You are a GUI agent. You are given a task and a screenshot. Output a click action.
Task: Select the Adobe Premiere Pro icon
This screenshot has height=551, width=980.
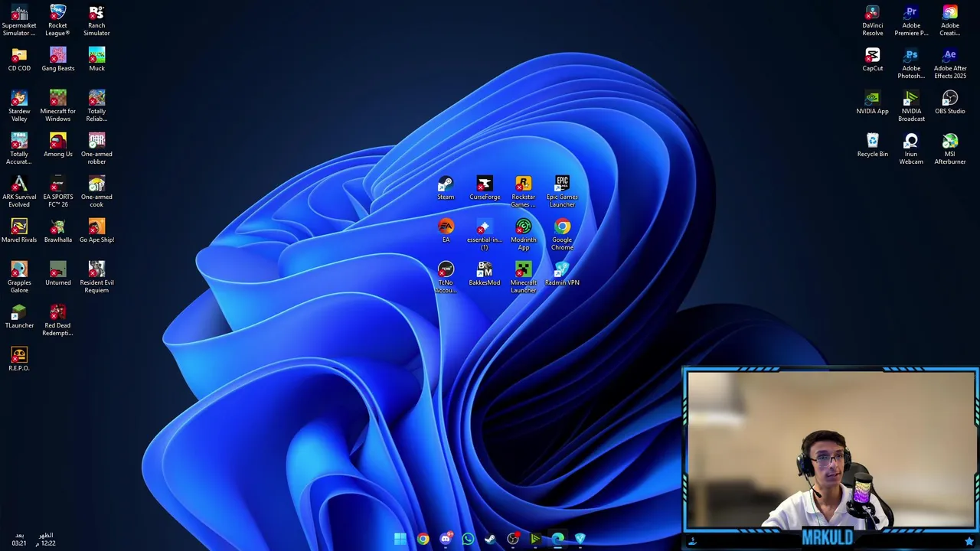[911, 21]
